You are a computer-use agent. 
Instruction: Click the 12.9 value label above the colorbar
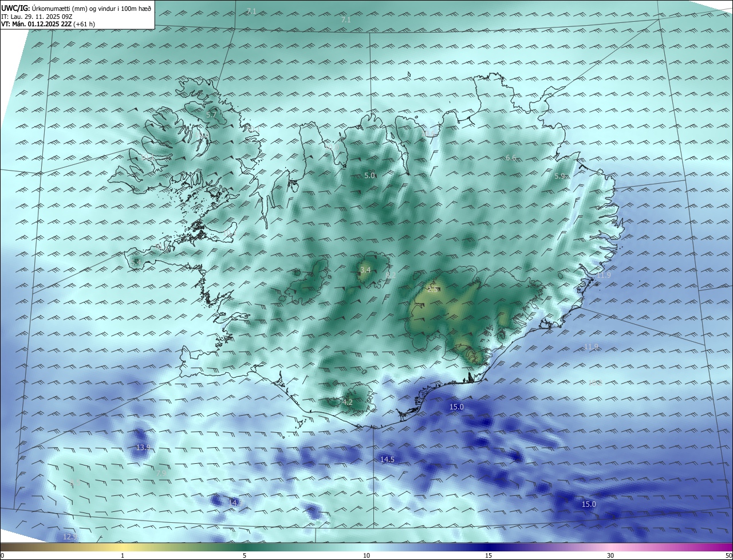(70, 537)
